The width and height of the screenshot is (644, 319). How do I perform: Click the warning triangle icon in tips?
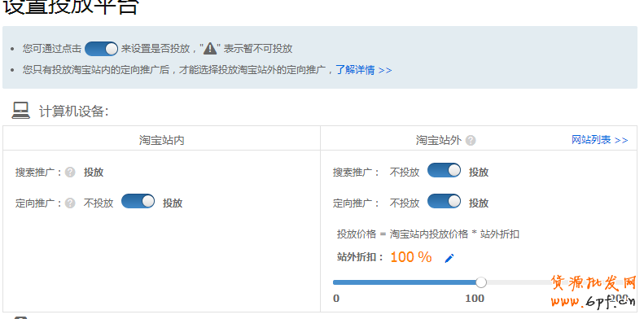pyautogui.click(x=210, y=49)
